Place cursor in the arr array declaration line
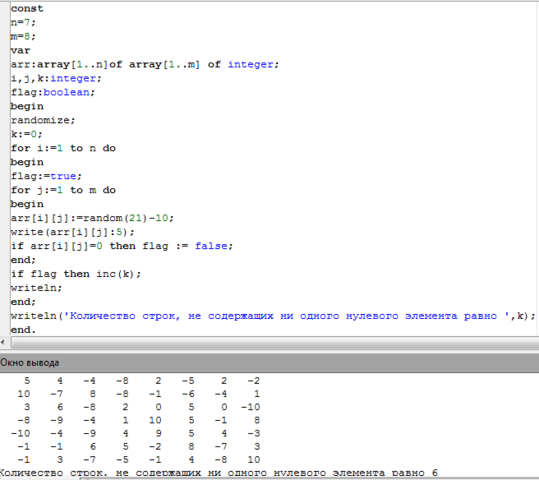This screenshot has height=480, width=539. pyautogui.click(x=145, y=64)
